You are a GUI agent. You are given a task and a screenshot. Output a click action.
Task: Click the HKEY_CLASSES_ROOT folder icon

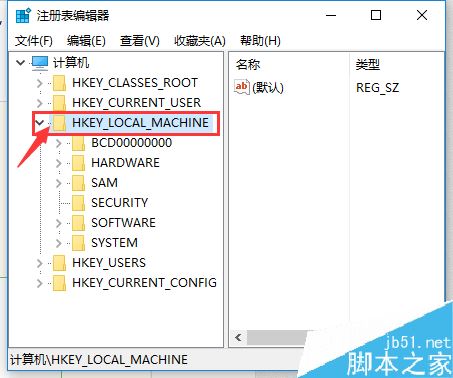coord(59,83)
